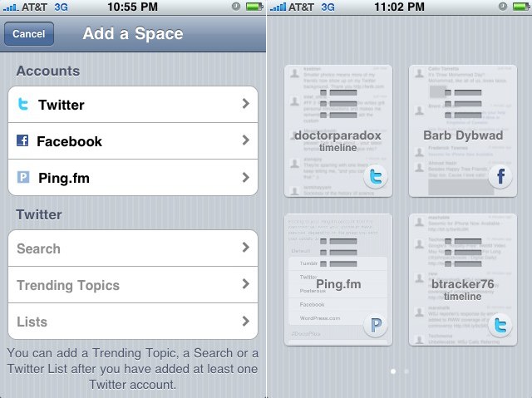Viewport: 532px width, 398px height.
Task: Tap the Ping.fm P icon in Accounts
Action: coord(23,177)
